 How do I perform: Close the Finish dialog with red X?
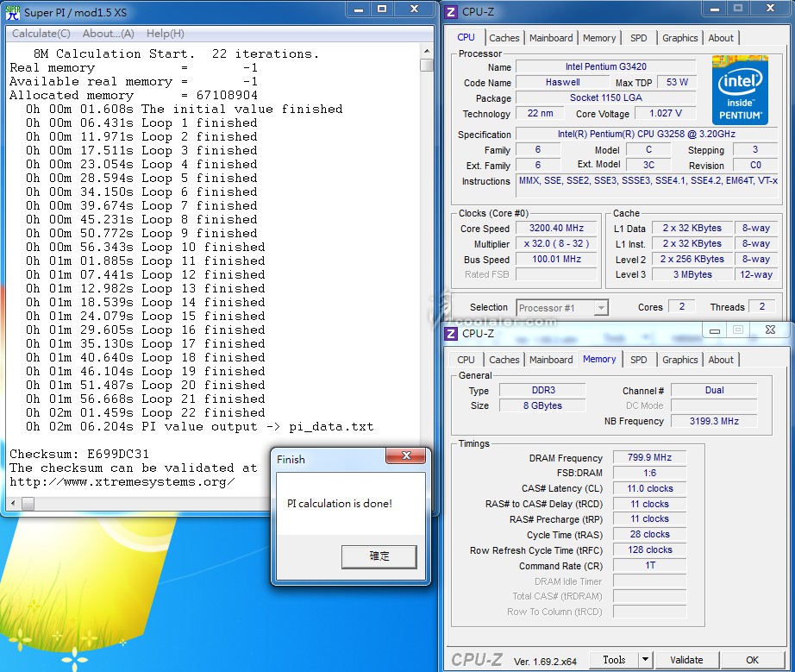[x=405, y=455]
